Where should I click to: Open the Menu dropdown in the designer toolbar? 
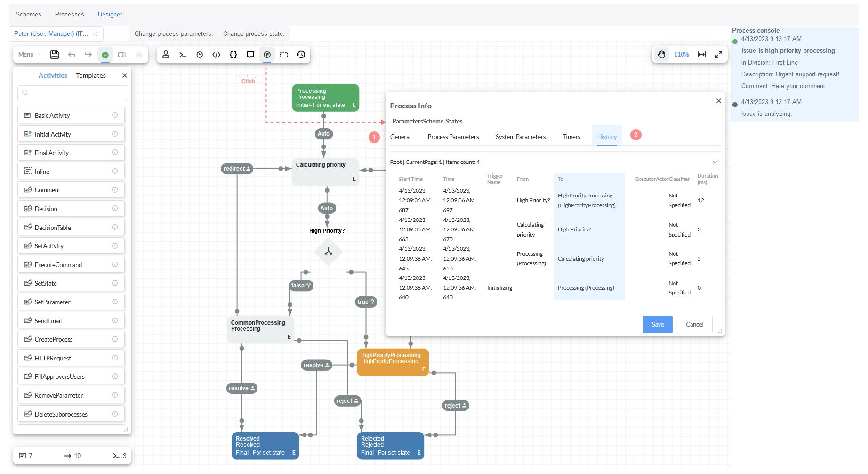(x=30, y=55)
